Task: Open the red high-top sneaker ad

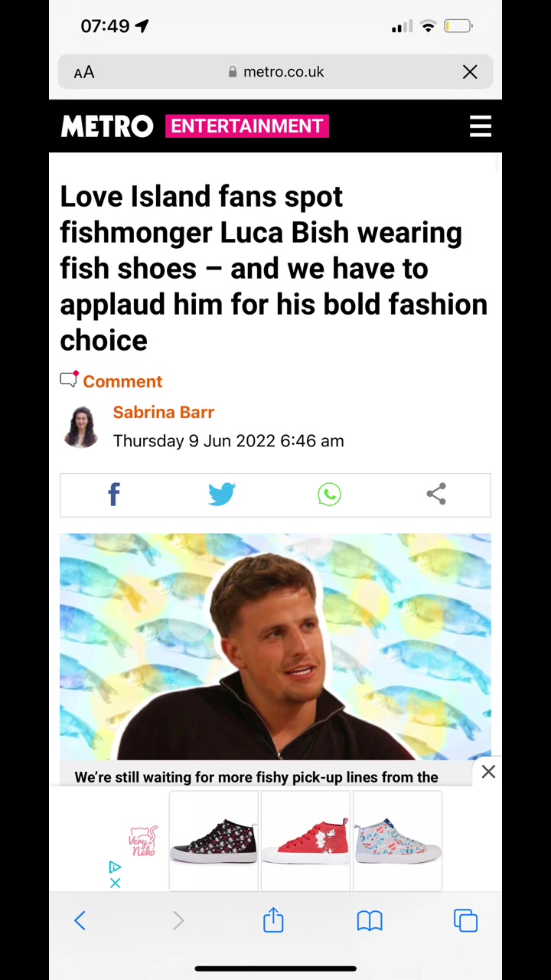Action: 305,841
